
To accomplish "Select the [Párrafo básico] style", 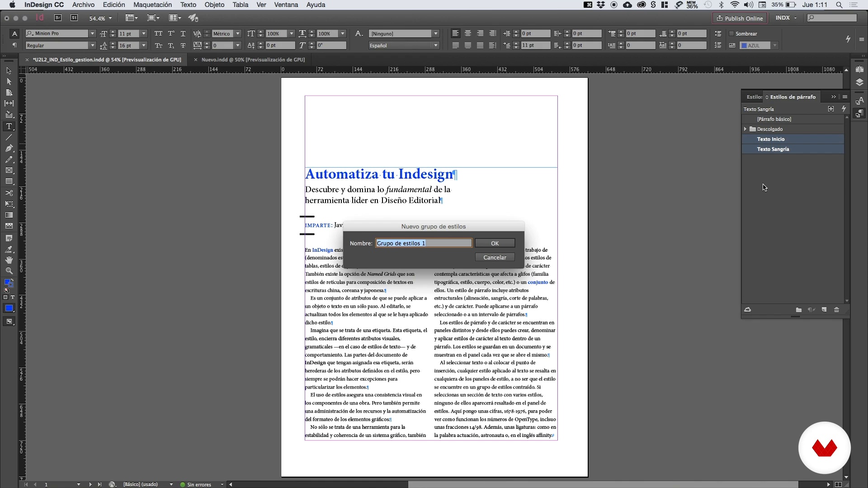I will coord(793,119).
